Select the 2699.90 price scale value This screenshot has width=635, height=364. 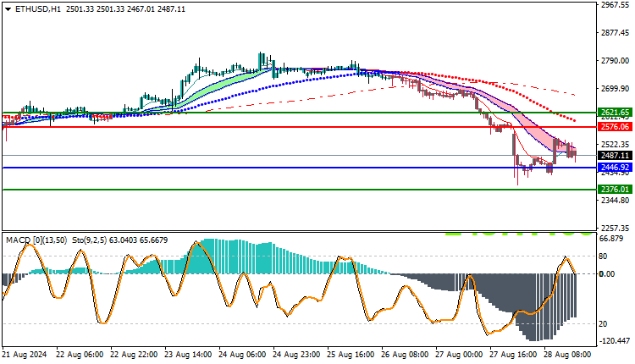coord(616,89)
